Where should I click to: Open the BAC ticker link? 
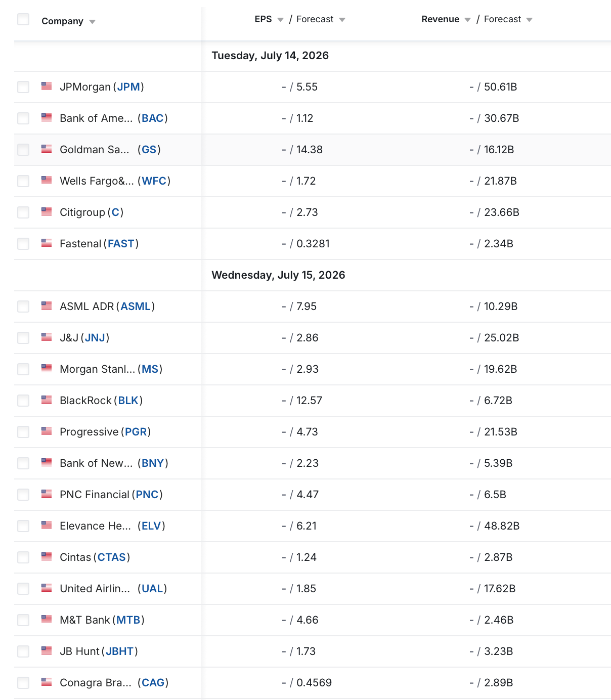tap(153, 118)
